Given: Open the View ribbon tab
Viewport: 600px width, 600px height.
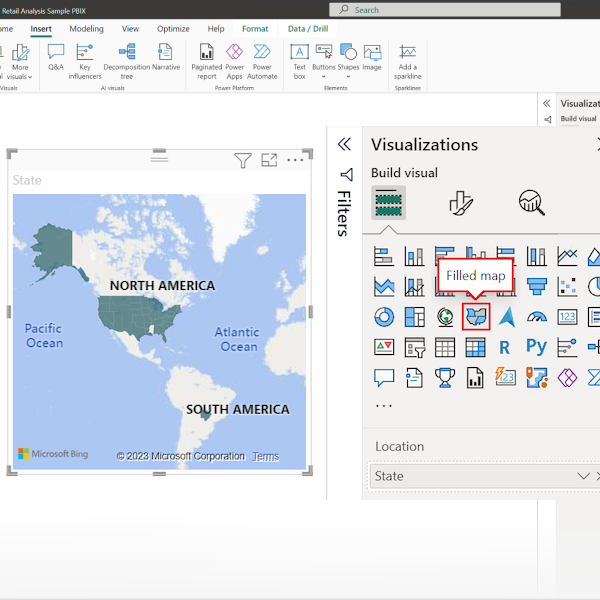Looking at the screenshot, I should coord(130,29).
